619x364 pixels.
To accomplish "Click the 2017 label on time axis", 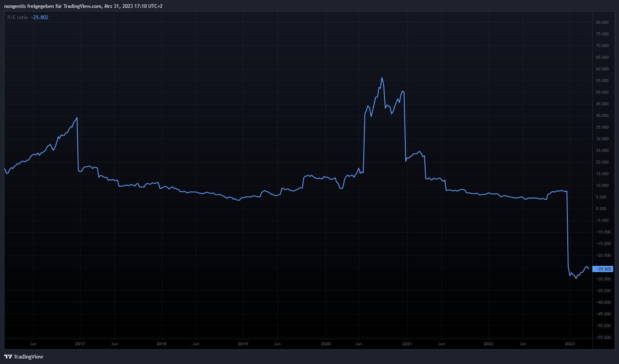I will click(x=80, y=344).
